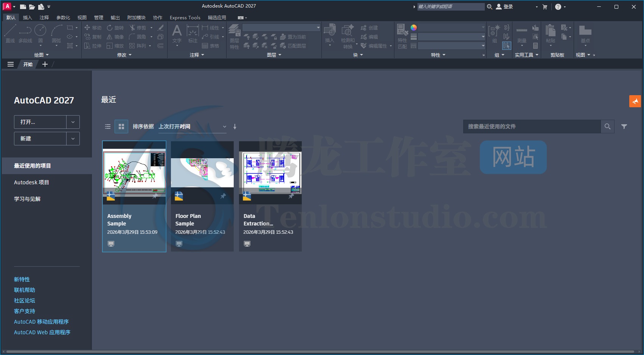Reverse sort order with the arrow
The height and width of the screenshot is (355, 644).
point(235,127)
